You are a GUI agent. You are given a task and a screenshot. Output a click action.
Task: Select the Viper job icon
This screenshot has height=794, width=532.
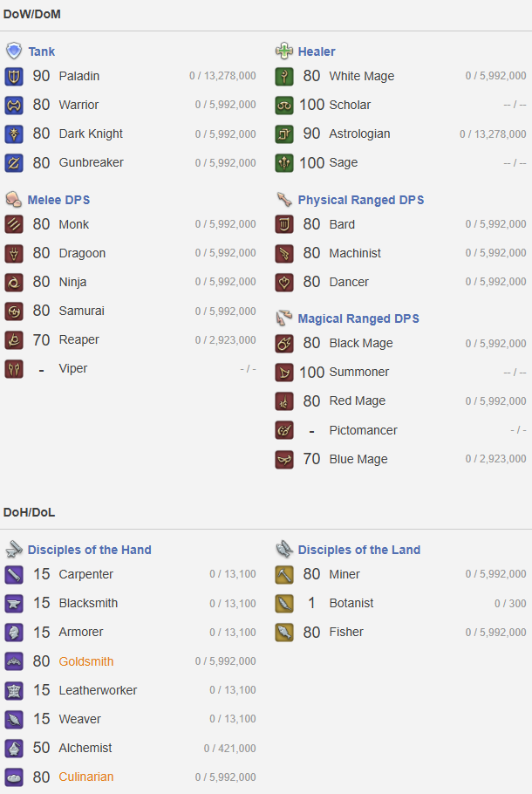pos(14,369)
